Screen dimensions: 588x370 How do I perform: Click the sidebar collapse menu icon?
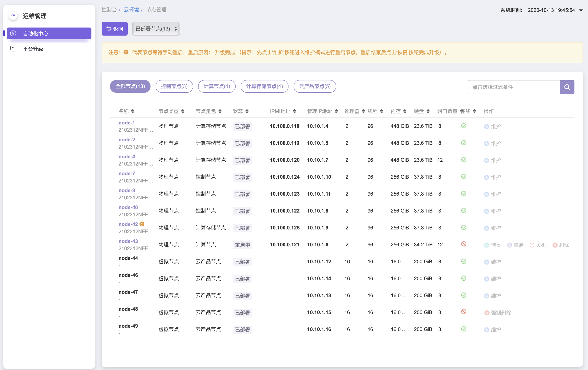13,16
